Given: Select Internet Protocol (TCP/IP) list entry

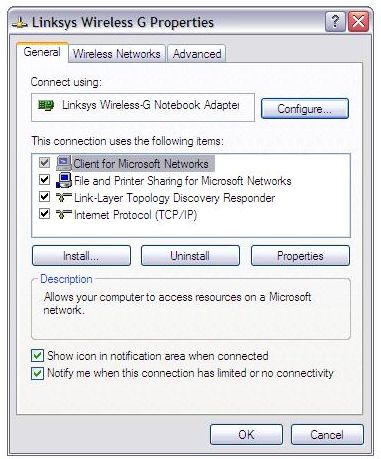Looking at the screenshot, I should (135, 215).
